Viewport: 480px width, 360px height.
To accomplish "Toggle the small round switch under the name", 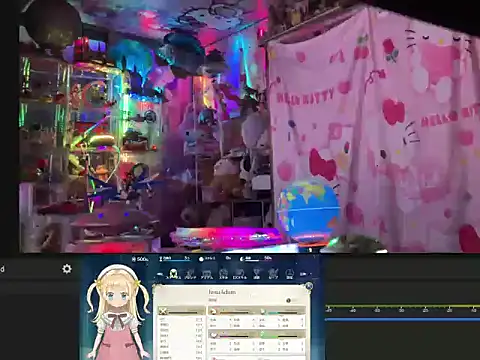I will tap(289, 300).
